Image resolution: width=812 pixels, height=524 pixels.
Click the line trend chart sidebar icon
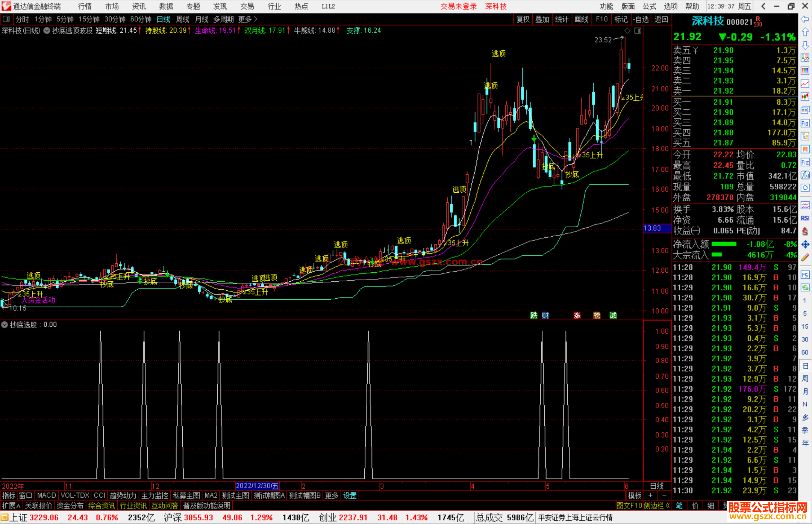point(805,84)
